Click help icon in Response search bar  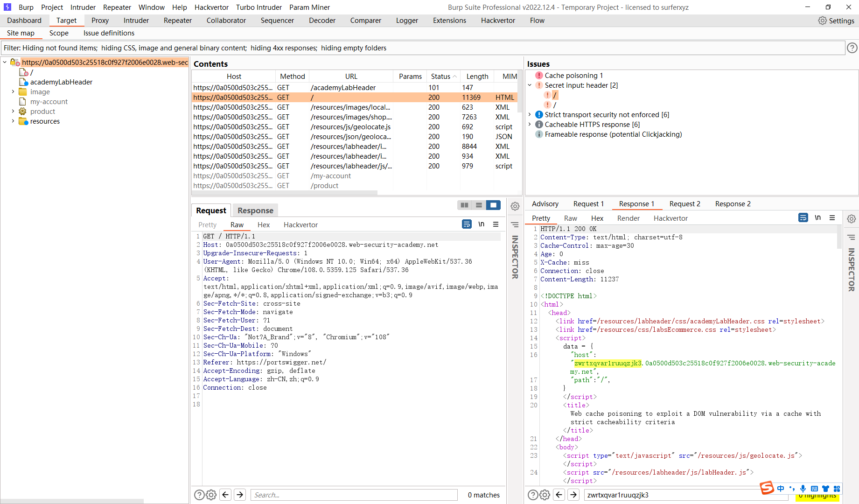click(x=533, y=495)
